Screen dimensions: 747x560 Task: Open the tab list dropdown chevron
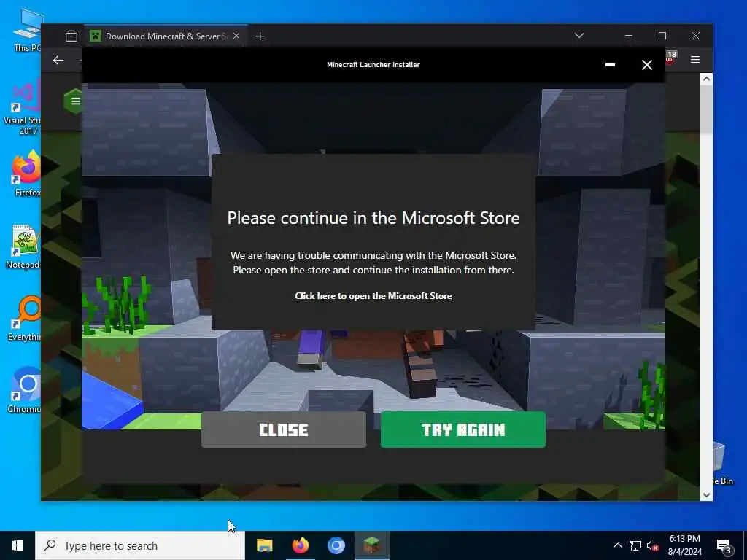578,36
